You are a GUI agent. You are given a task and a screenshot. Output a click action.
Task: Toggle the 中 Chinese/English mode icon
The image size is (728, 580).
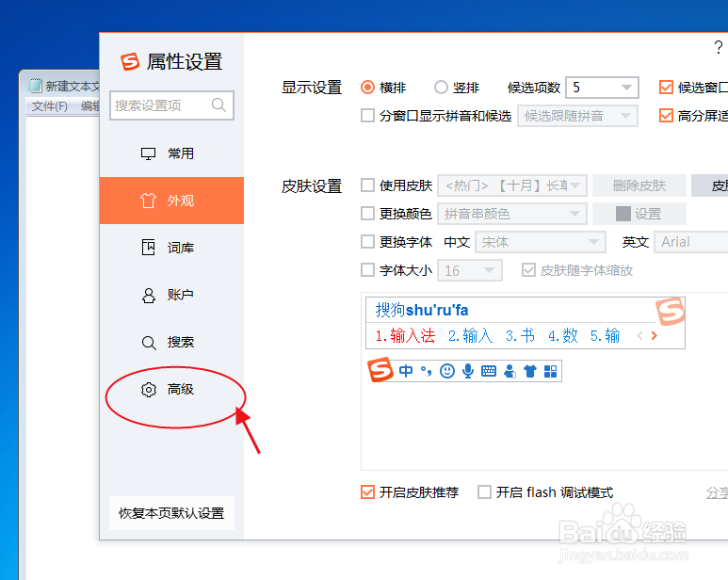pyautogui.click(x=406, y=371)
